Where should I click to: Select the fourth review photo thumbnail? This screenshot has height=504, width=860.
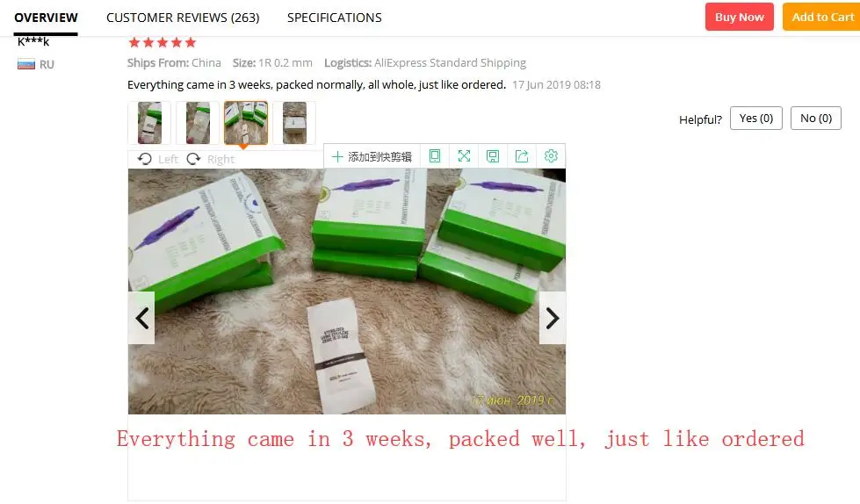tap(294, 123)
